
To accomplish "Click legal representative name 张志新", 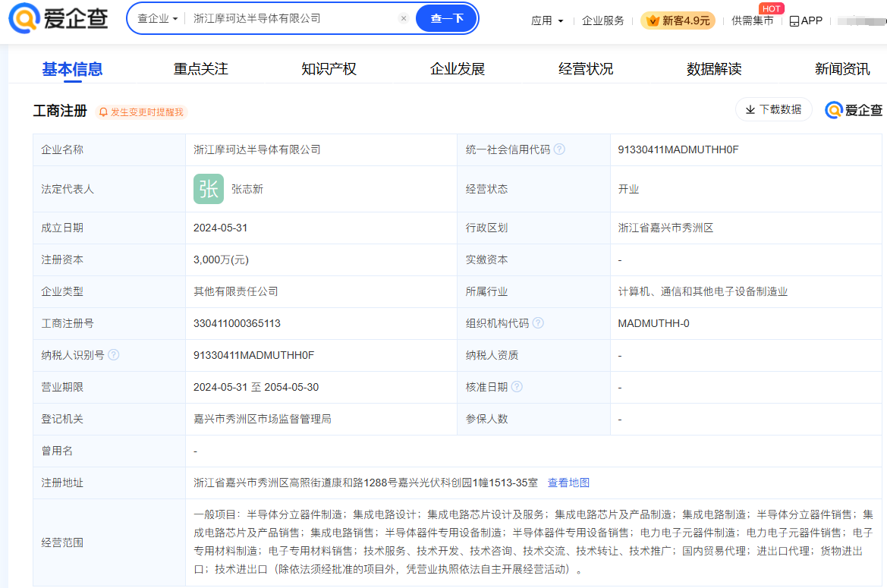I will [x=247, y=189].
